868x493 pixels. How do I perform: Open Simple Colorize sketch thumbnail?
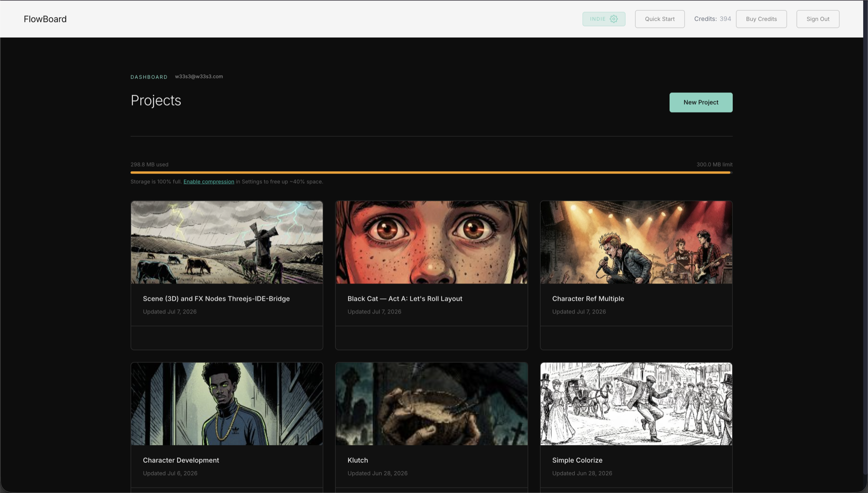point(636,404)
